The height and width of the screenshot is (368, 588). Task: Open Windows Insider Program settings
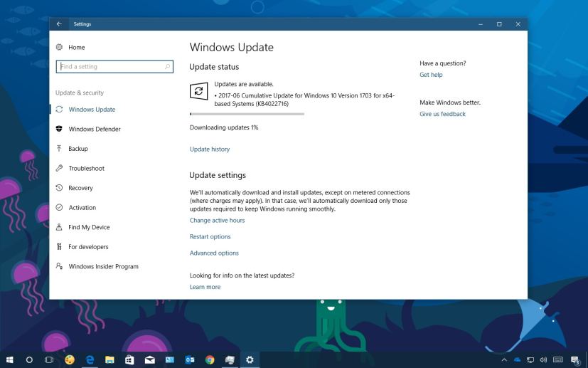104,266
